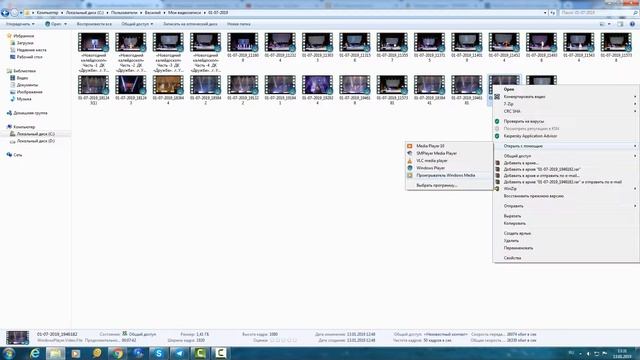
Task: Open the Музыка library
Action: pos(24,99)
